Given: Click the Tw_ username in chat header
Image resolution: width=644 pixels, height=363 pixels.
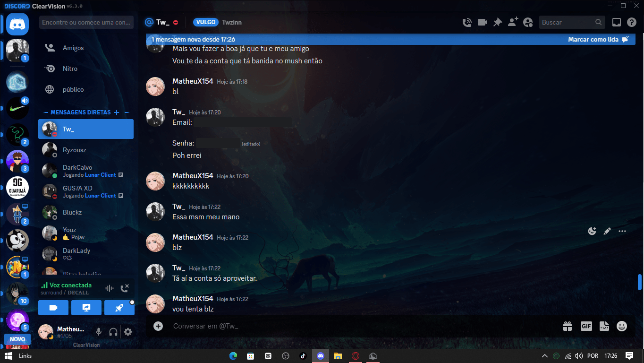Looking at the screenshot, I should pyautogui.click(x=162, y=22).
